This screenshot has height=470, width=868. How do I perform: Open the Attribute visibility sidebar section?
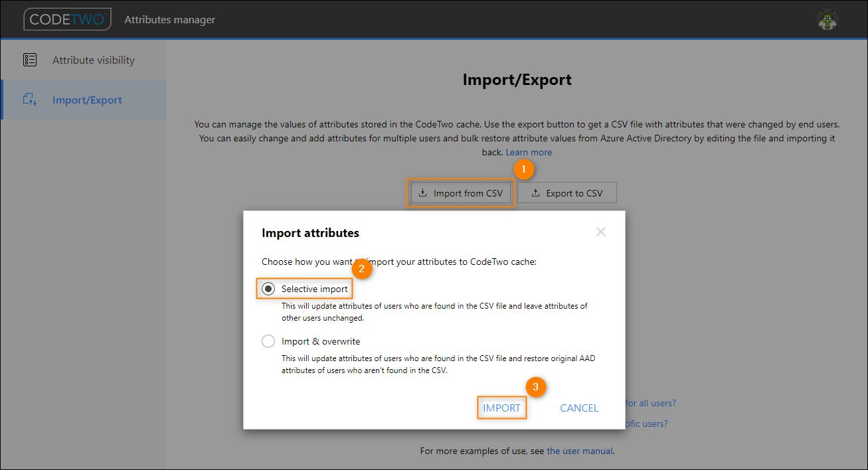tap(83, 60)
